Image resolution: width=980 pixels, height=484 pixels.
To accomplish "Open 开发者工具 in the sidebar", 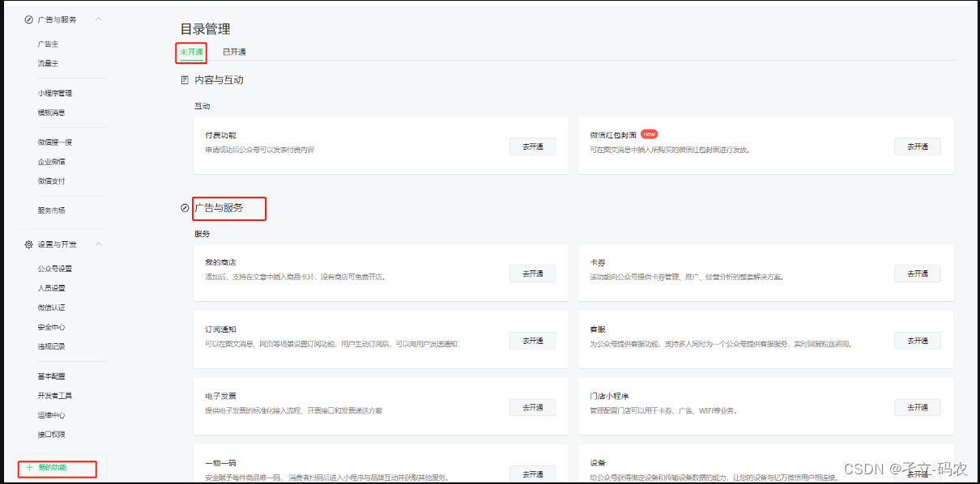I will (55, 396).
